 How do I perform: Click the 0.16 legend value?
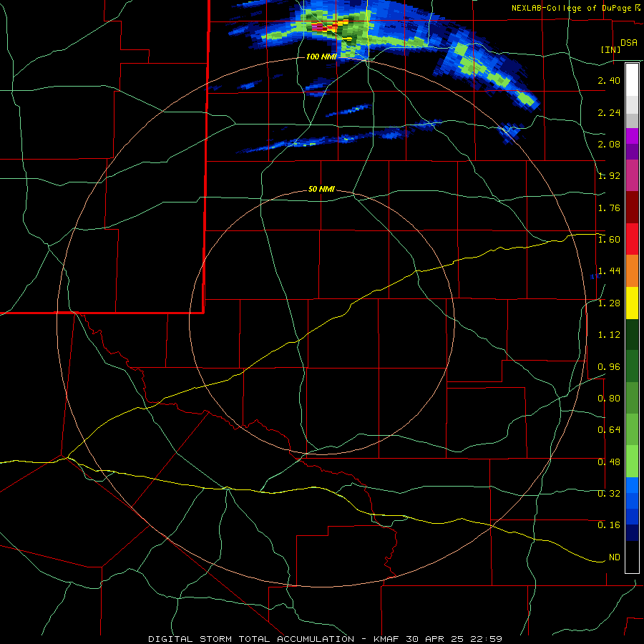(x=609, y=525)
